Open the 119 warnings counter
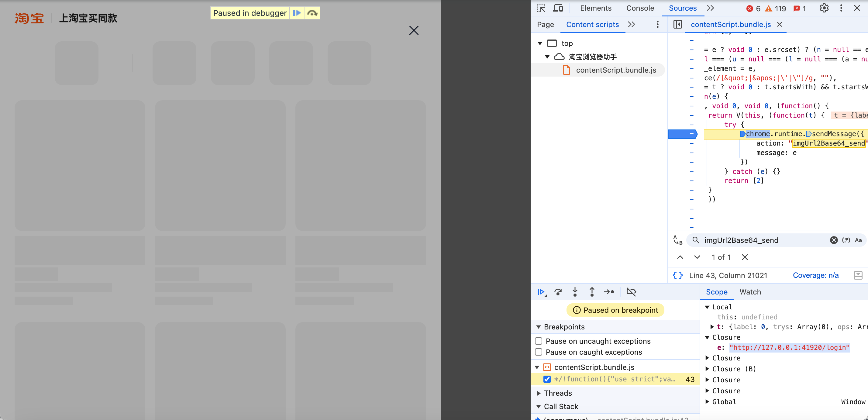Screen dimensions: 868x420 [x=775, y=9]
